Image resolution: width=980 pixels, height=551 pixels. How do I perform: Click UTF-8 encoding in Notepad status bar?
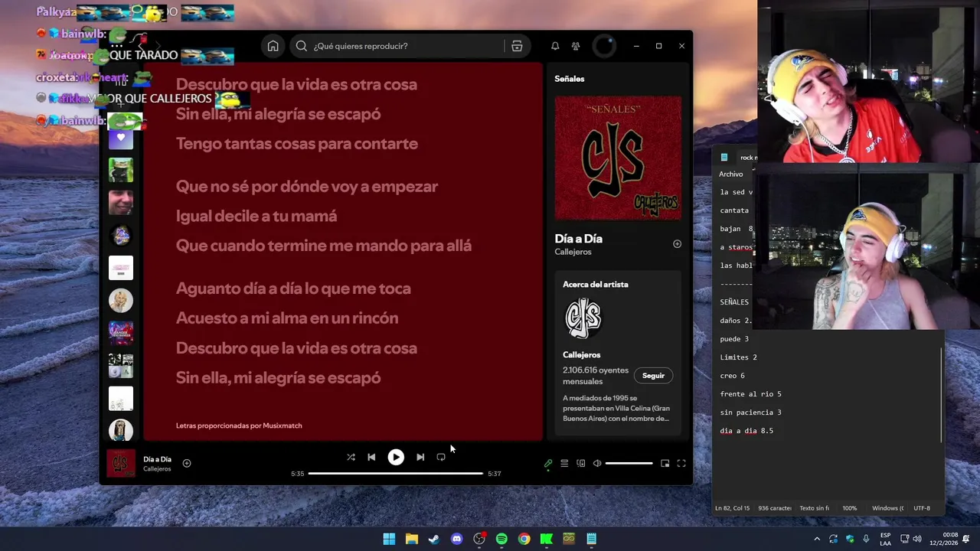coord(922,508)
